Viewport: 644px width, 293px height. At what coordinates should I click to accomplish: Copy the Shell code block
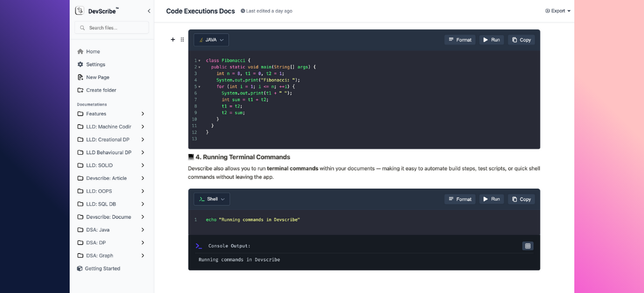tap(521, 199)
